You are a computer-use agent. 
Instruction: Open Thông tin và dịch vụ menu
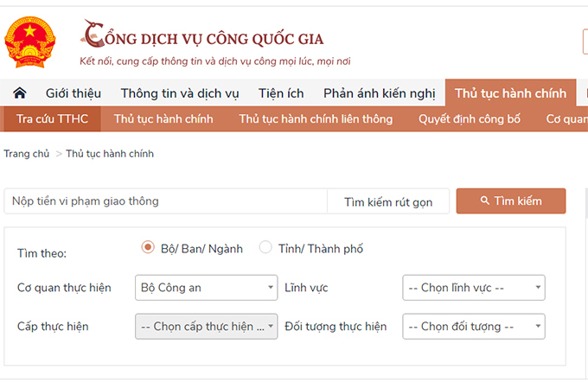tap(180, 93)
